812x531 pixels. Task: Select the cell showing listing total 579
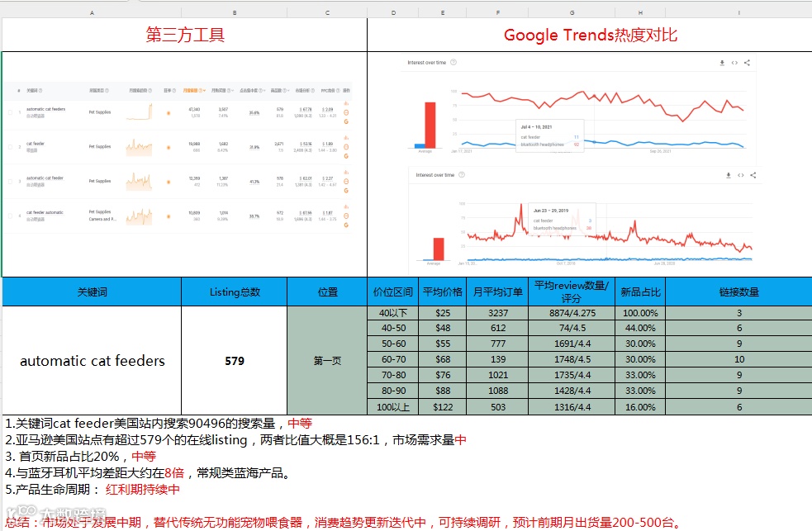pyautogui.click(x=235, y=361)
